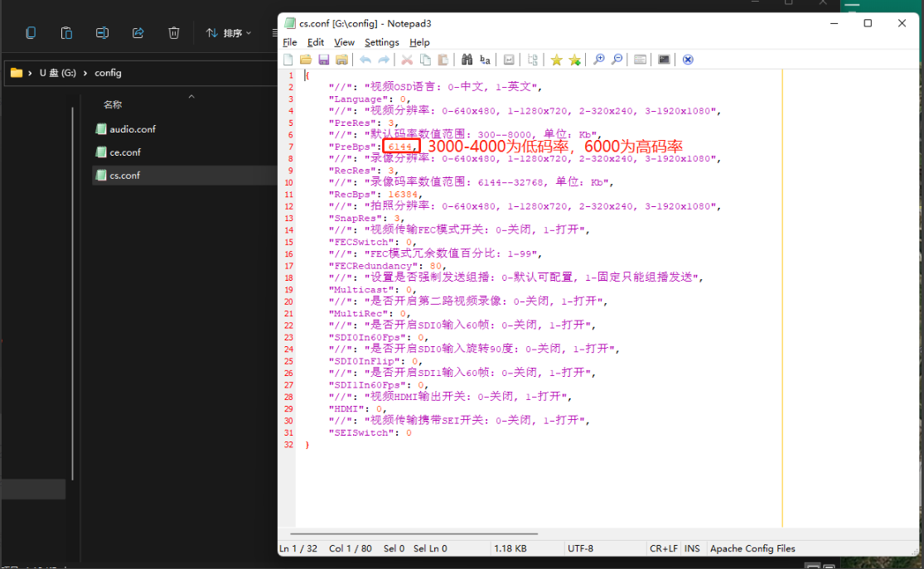Click line number 11 in the margin

(x=288, y=195)
